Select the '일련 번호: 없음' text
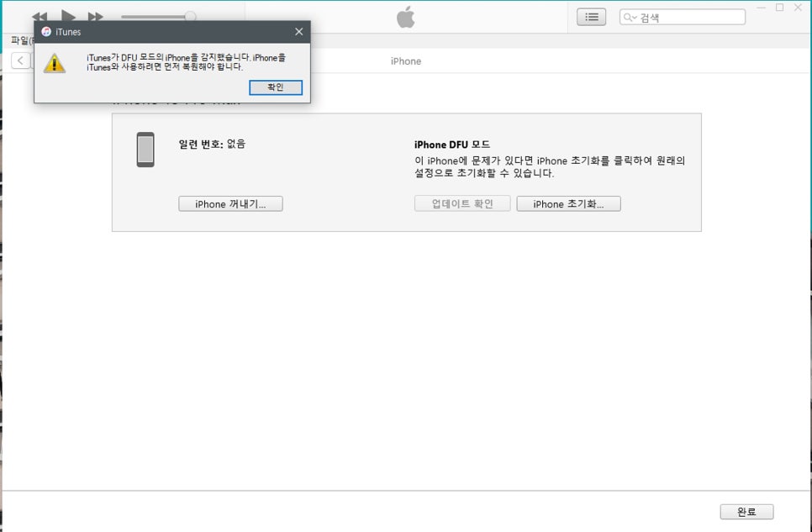812x532 pixels. tap(212, 144)
